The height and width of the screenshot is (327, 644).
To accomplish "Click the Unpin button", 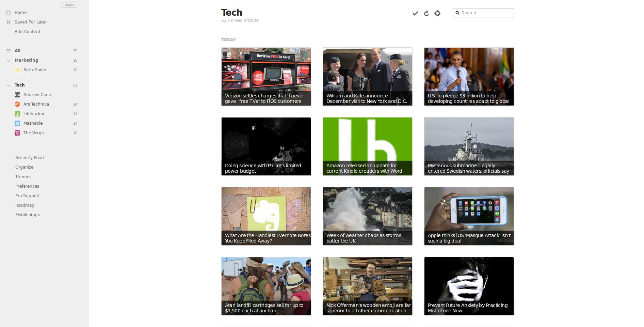I will tap(69, 4).
